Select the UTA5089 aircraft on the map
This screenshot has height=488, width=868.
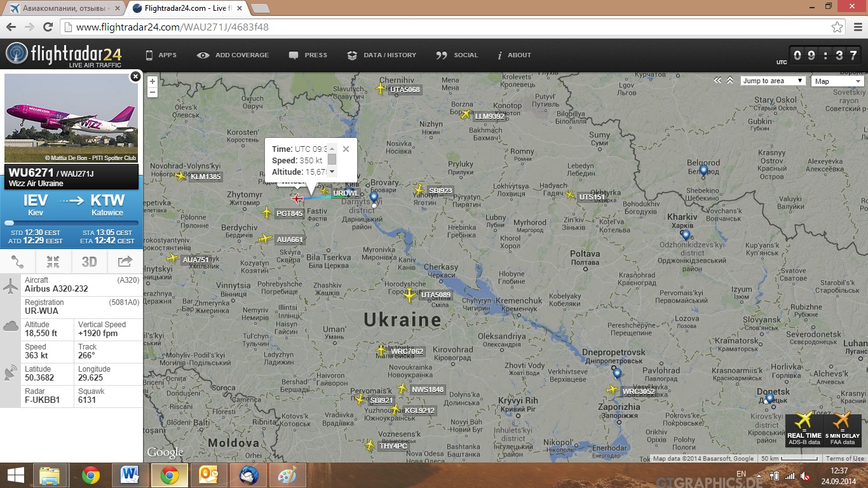coord(410,295)
